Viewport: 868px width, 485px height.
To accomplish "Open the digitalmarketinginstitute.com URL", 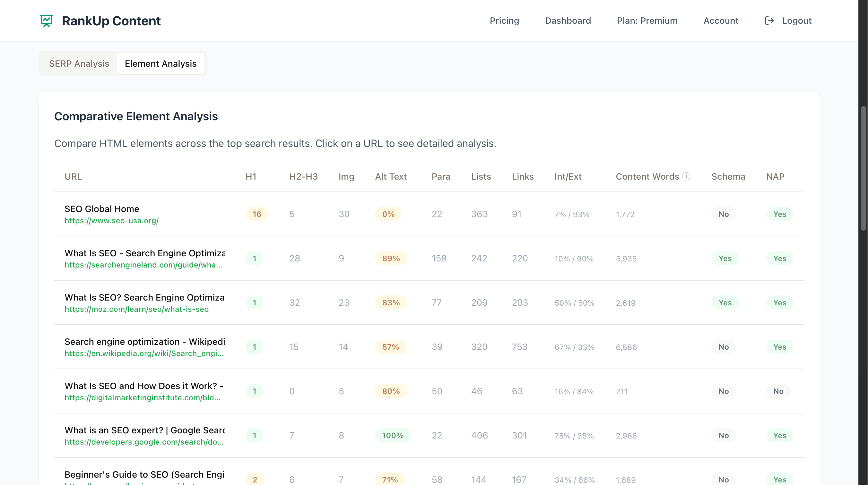I will [x=142, y=397].
